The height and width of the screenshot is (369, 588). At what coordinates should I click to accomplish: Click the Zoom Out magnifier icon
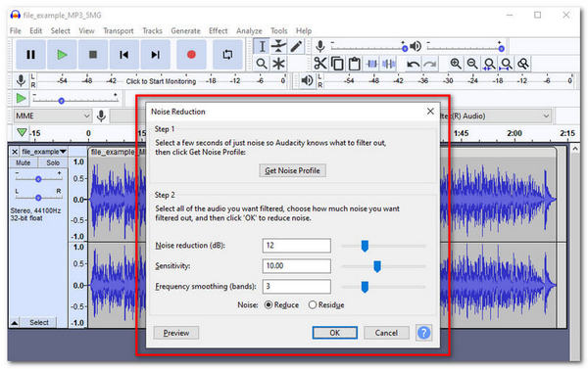tap(472, 64)
